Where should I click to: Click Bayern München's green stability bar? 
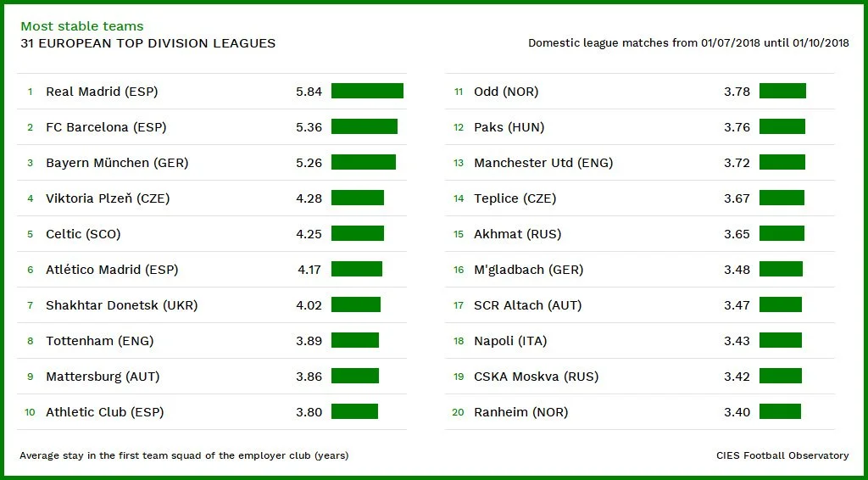[x=363, y=163]
